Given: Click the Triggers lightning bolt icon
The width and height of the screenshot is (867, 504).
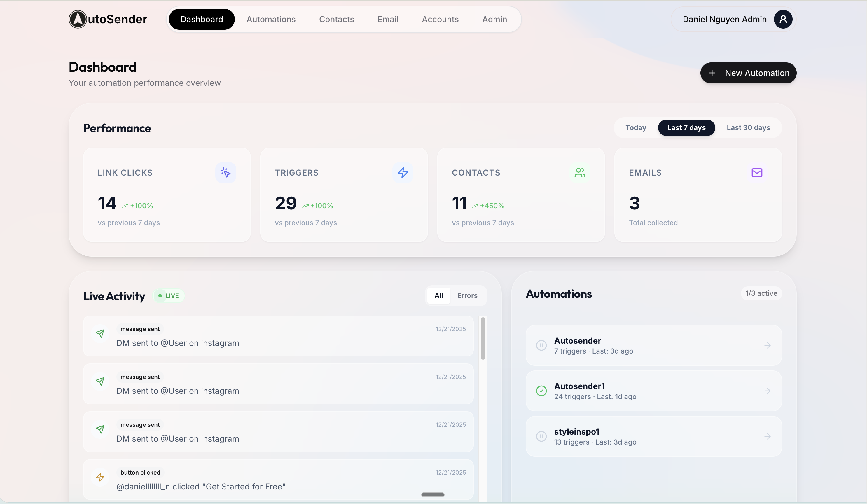Looking at the screenshot, I should coord(403,173).
